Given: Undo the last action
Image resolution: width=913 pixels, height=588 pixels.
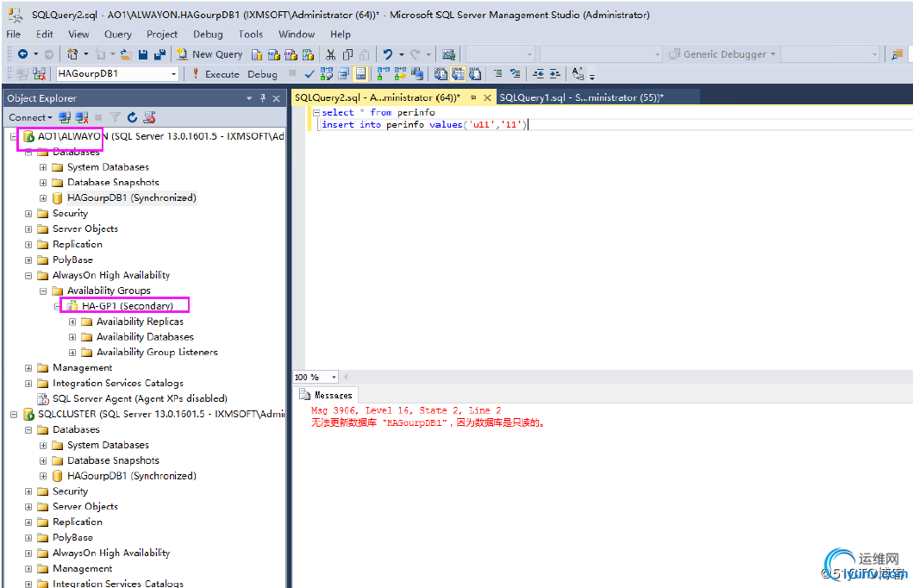Looking at the screenshot, I should [387, 54].
